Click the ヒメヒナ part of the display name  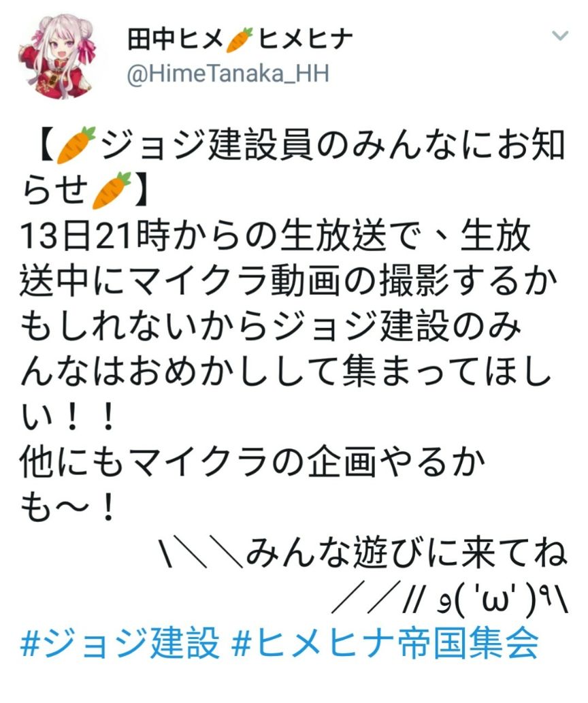click(x=304, y=39)
